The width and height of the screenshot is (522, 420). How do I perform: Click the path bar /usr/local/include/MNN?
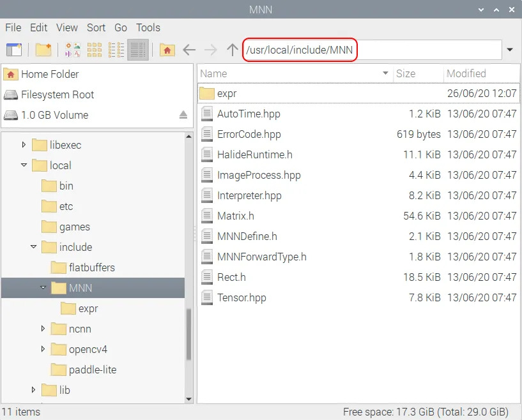372,50
